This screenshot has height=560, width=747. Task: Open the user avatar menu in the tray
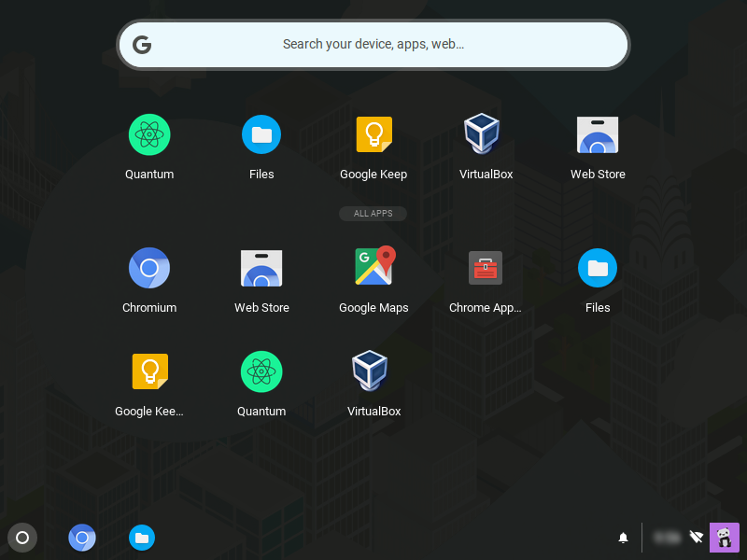725,537
